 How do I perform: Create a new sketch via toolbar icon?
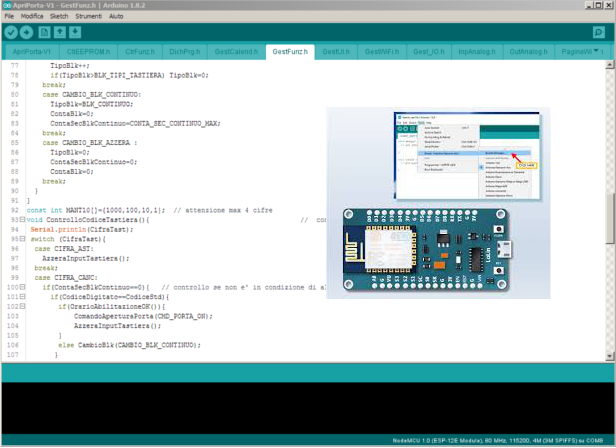(44, 32)
